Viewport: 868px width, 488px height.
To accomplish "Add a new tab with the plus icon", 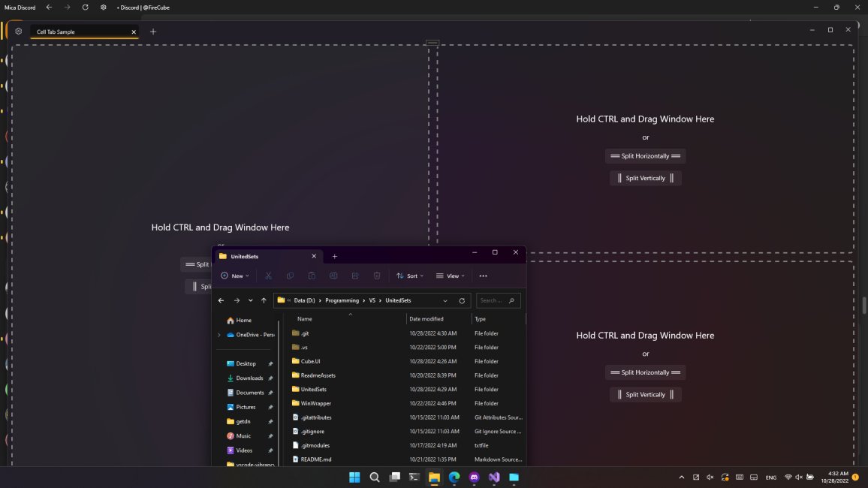I will (335, 256).
